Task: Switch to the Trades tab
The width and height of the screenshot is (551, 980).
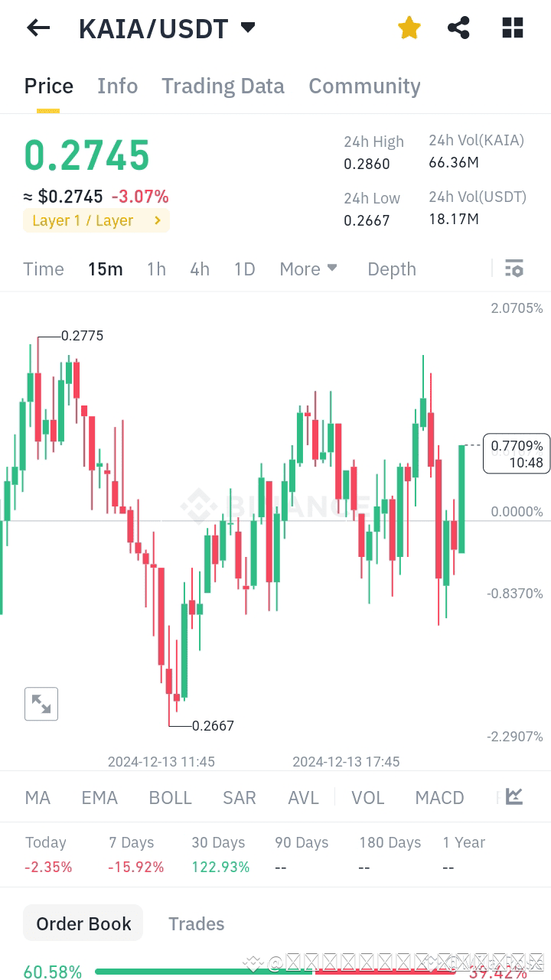Action: point(196,923)
